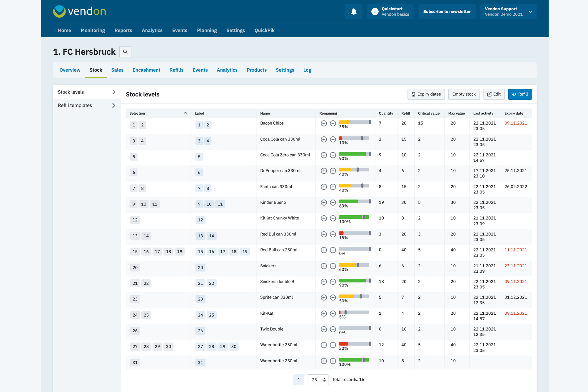Click the search icon beside 1. FC Hersbruck
The width and height of the screenshot is (588, 392).
tap(125, 52)
